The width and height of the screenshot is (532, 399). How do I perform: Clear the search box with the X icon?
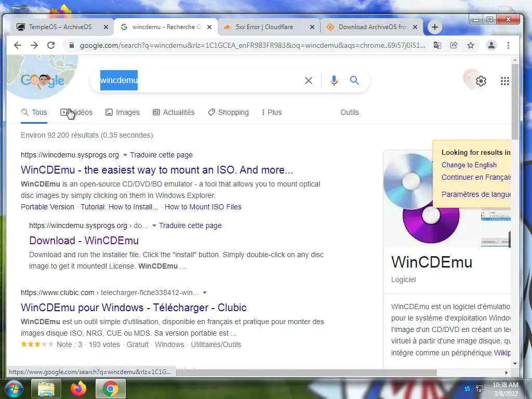(x=309, y=81)
